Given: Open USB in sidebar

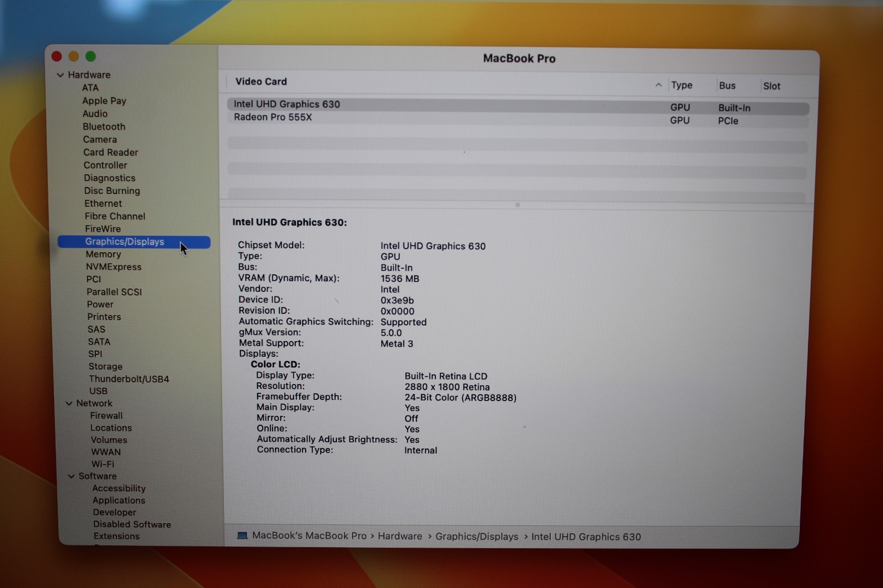Looking at the screenshot, I should click(x=98, y=391).
